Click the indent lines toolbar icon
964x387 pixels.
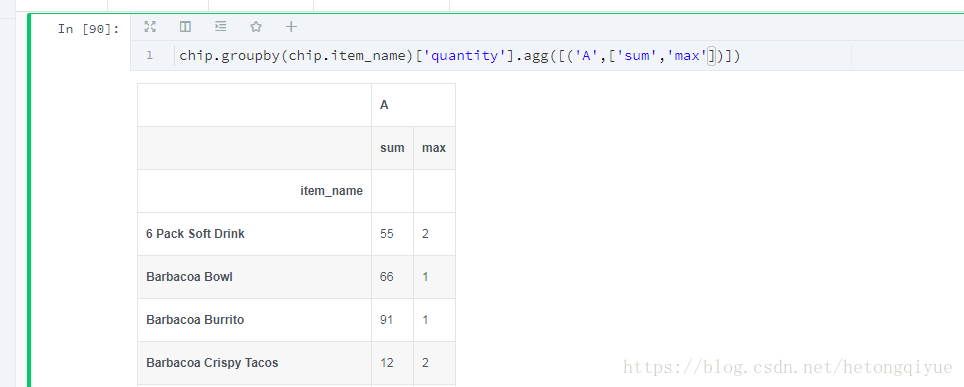click(221, 26)
